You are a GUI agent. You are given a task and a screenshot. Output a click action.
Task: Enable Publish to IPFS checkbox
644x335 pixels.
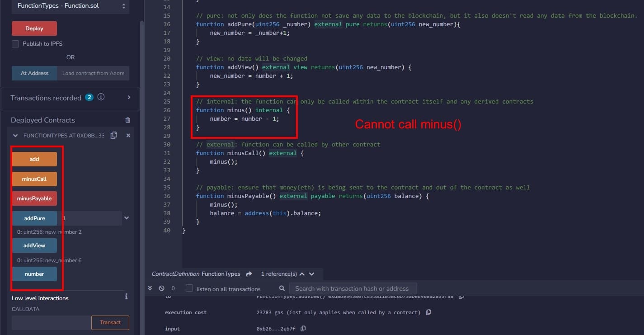(x=15, y=44)
